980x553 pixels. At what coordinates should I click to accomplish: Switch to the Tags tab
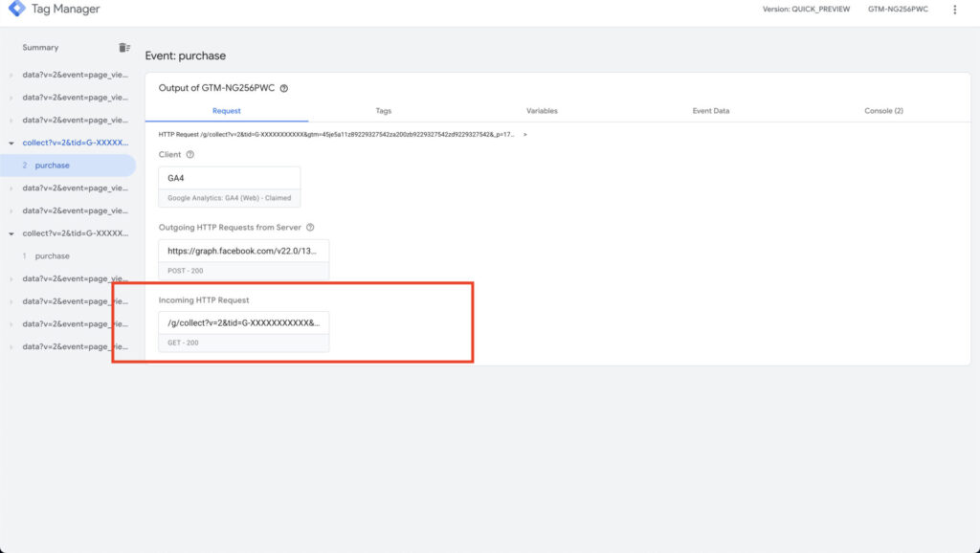coord(383,111)
